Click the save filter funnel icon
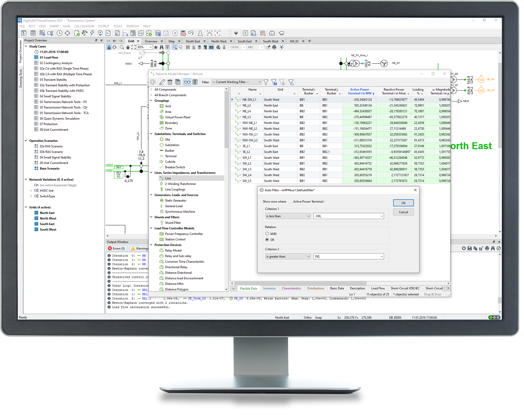The width and height of the screenshot is (524, 420). point(274,82)
